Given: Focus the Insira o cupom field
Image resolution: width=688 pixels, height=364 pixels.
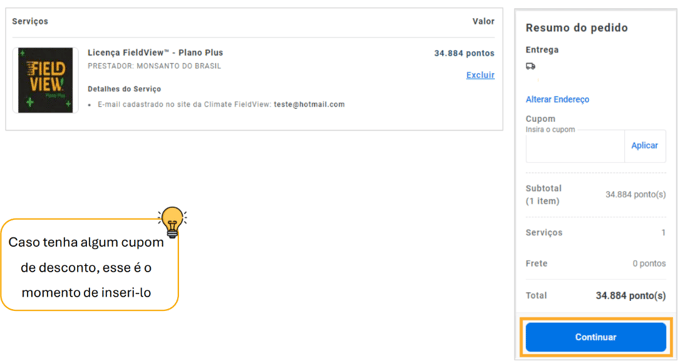Looking at the screenshot, I should point(575,146).
